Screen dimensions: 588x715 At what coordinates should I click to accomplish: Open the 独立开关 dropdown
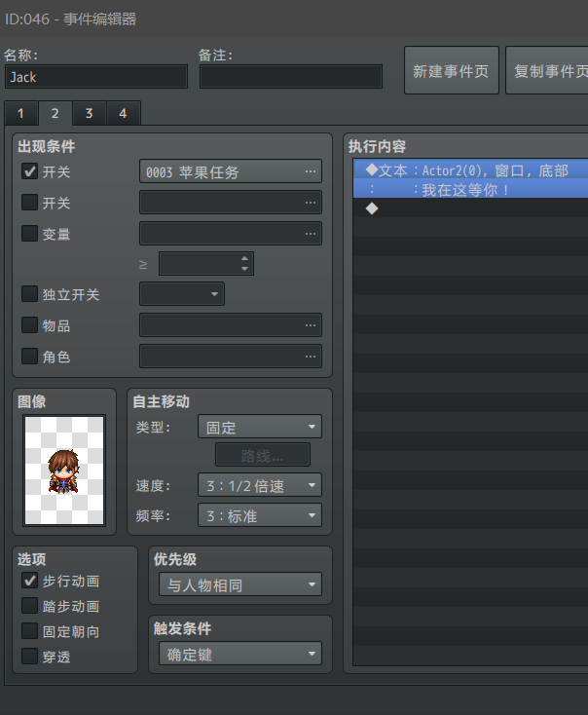click(x=182, y=293)
